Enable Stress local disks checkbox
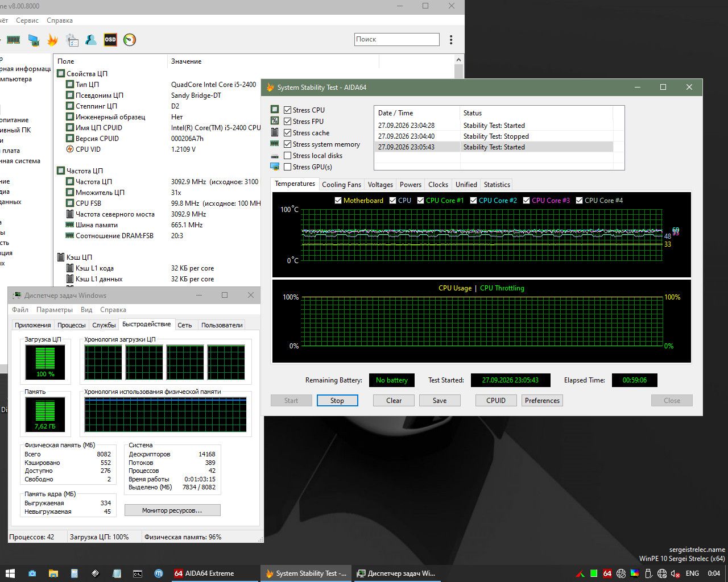The image size is (728, 582). click(x=288, y=156)
